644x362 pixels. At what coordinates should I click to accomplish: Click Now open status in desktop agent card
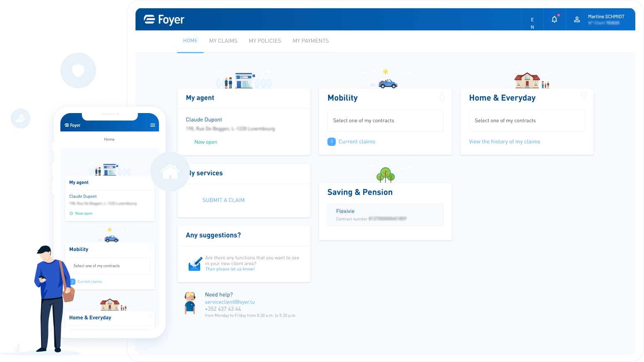[206, 142]
